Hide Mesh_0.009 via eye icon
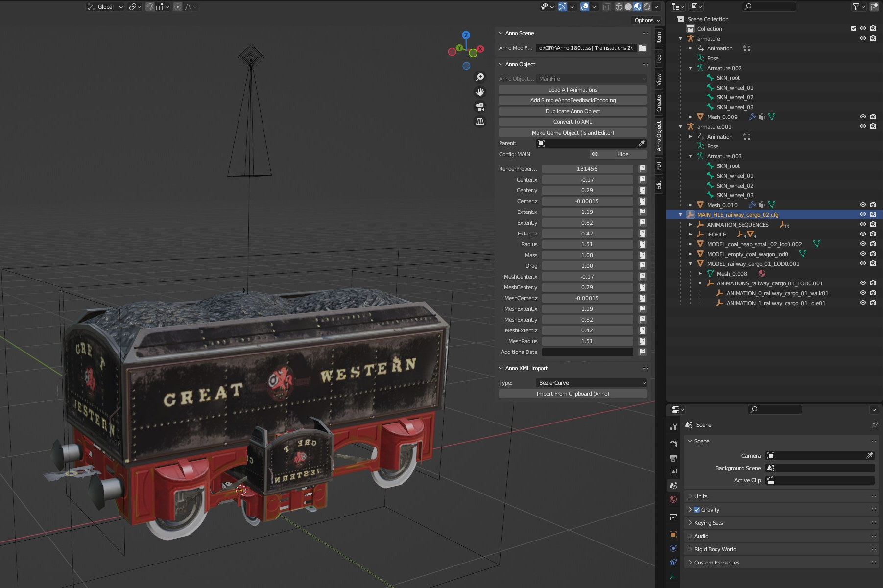 [x=863, y=117]
